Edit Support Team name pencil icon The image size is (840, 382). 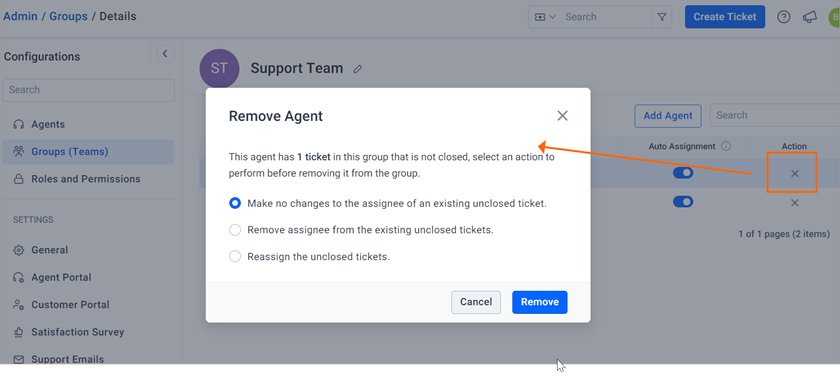point(358,69)
